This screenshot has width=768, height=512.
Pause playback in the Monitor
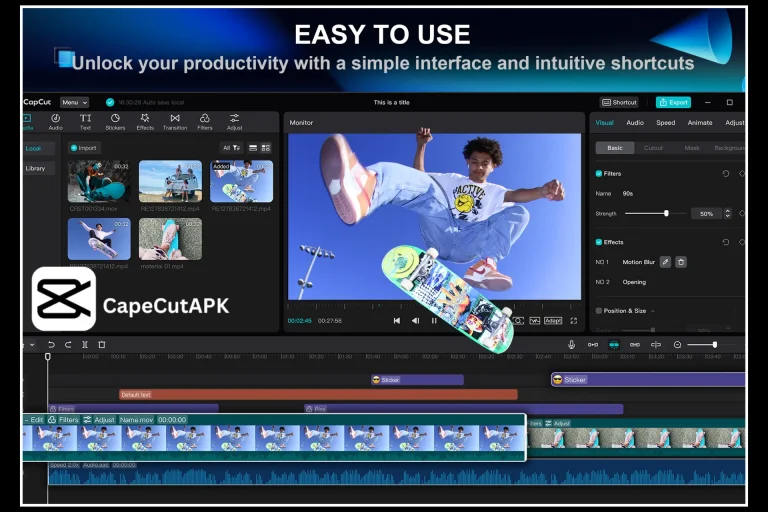[x=434, y=321]
